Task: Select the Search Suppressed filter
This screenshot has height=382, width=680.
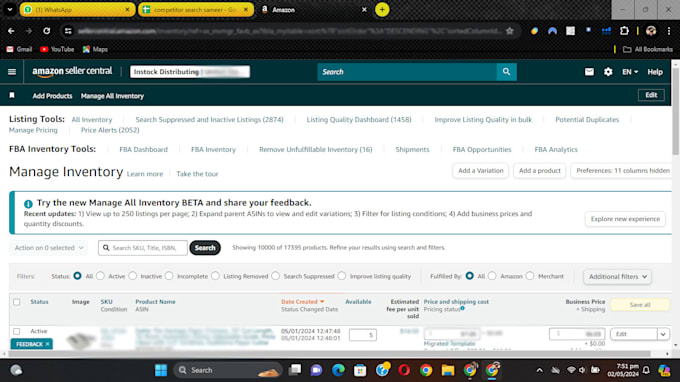Action: 275,276
